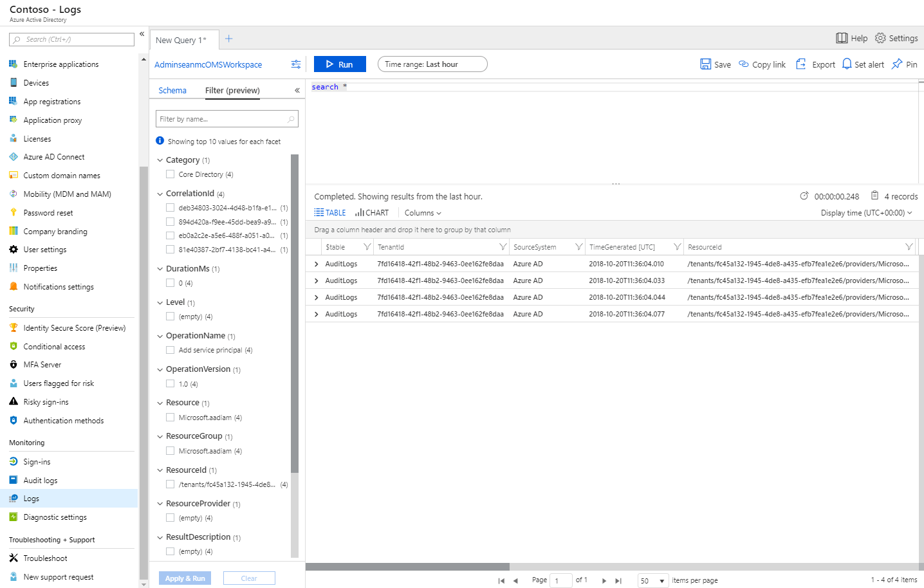The image size is (924, 588).
Task: Check the Add service principal checkbox
Action: point(171,350)
